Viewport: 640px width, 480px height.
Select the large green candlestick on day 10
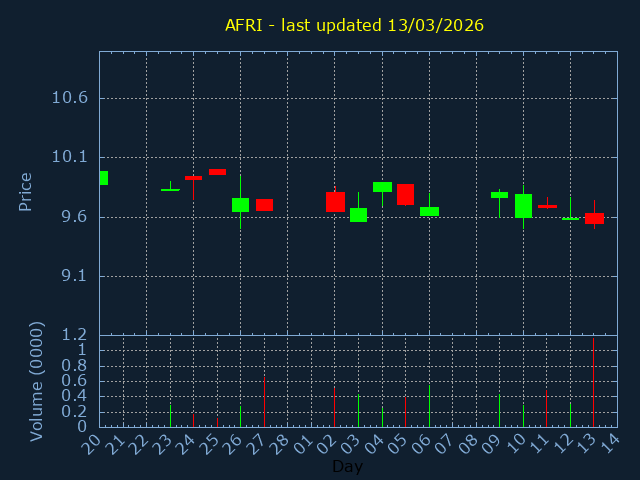tap(523, 205)
